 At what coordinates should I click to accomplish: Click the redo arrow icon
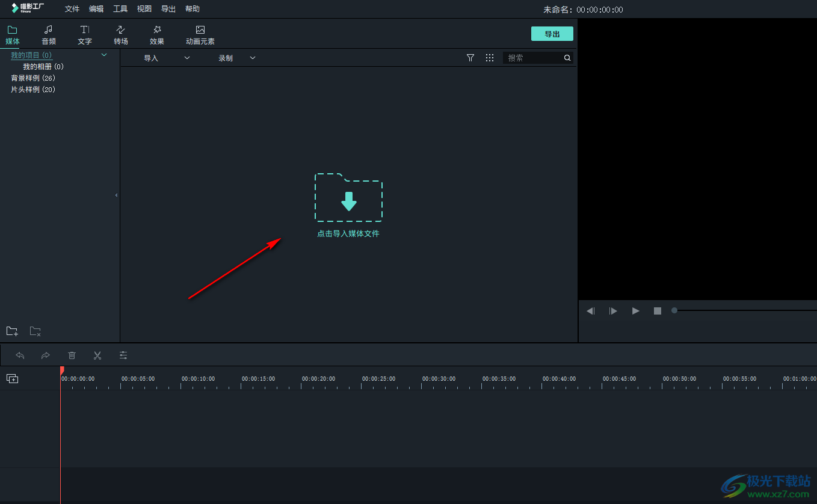(46, 355)
